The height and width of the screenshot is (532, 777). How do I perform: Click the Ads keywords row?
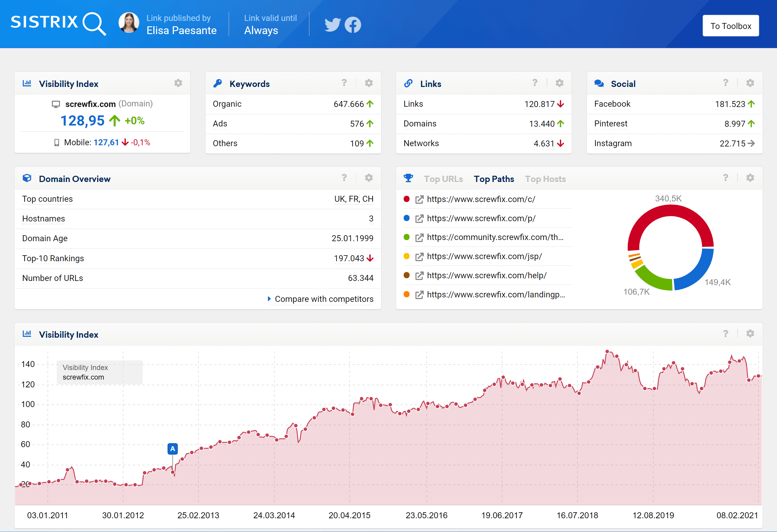pyautogui.click(x=293, y=124)
